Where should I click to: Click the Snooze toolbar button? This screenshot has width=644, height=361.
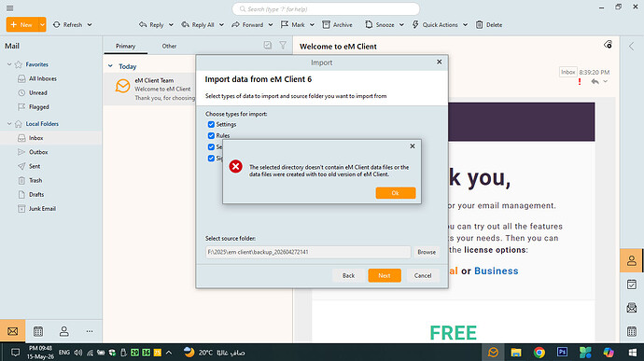pos(380,24)
